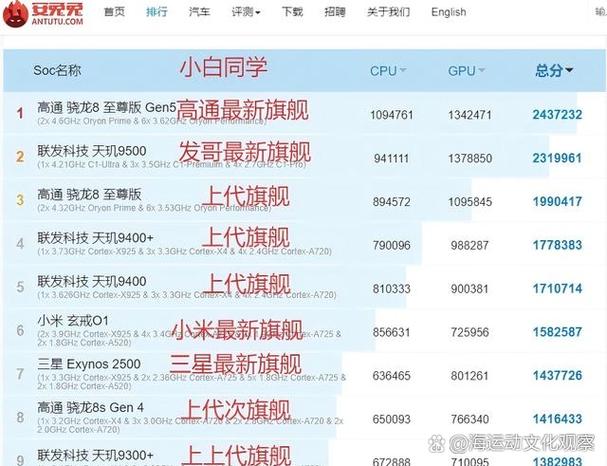
Task: Click rank number 1 red badge
Action: pyautogui.click(x=20, y=113)
